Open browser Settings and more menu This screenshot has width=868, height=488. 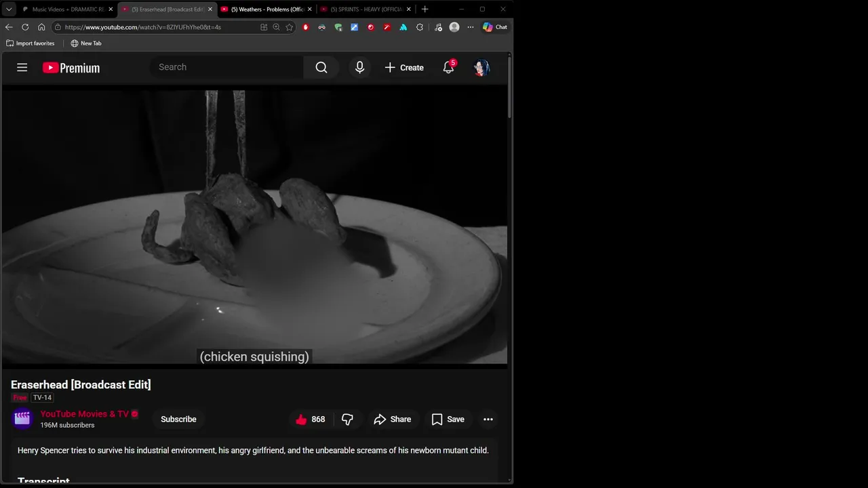tap(471, 27)
